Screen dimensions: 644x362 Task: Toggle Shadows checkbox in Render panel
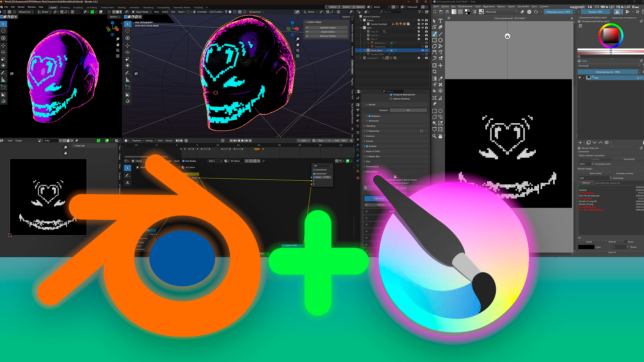pos(370,116)
